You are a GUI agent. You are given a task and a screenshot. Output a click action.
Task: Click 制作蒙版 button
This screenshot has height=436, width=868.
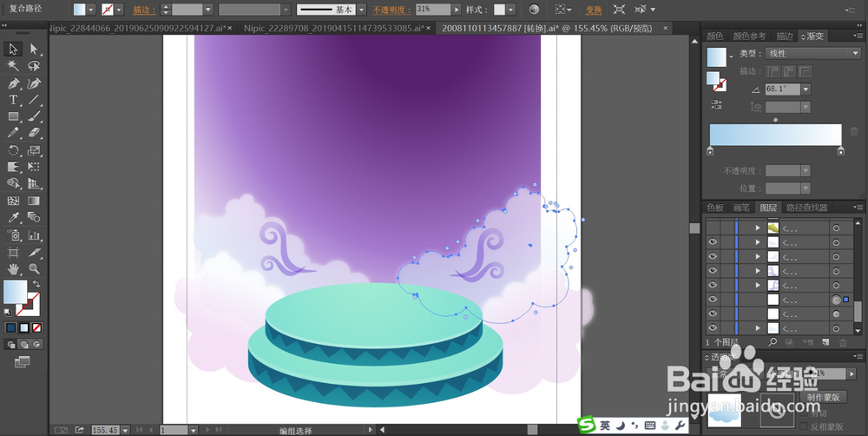tap(823, 397)
